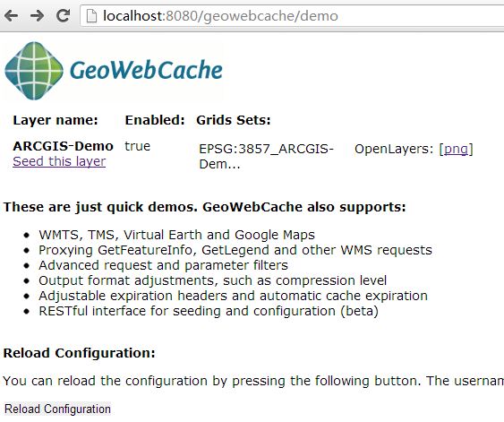Click the RESTful interface for seeding bullet
504x422 pixels.
click(x=209, y=311)
